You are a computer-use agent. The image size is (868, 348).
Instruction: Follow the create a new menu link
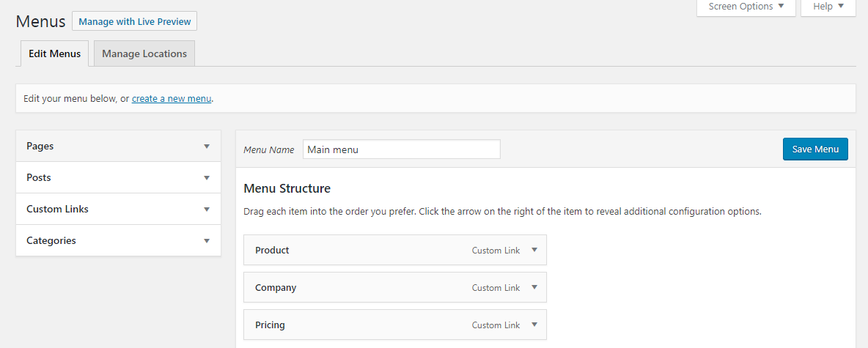coord(172,99)
